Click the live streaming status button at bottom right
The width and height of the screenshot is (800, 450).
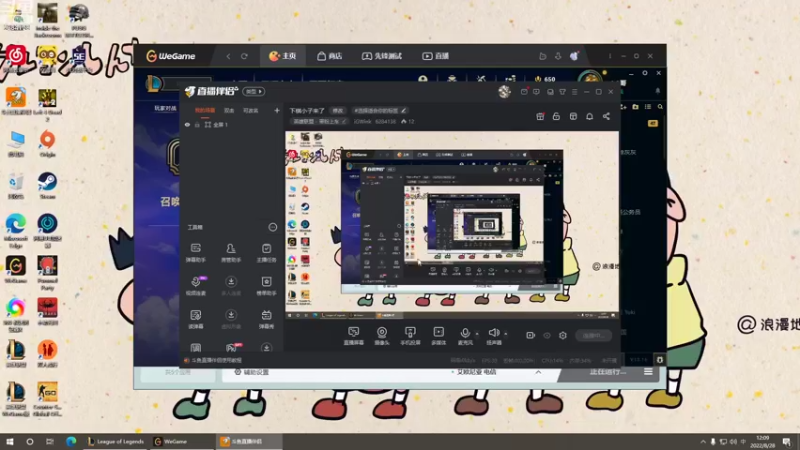(593, 335)
